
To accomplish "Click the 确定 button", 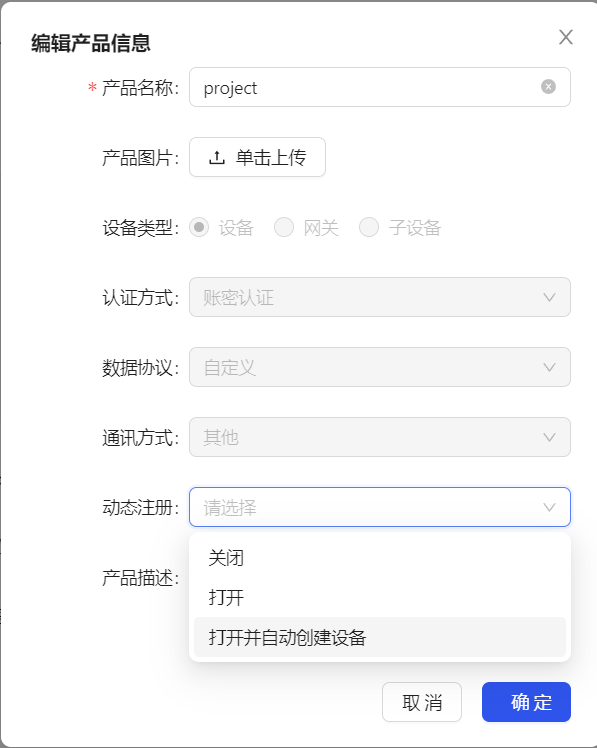I will click(526, 702).
